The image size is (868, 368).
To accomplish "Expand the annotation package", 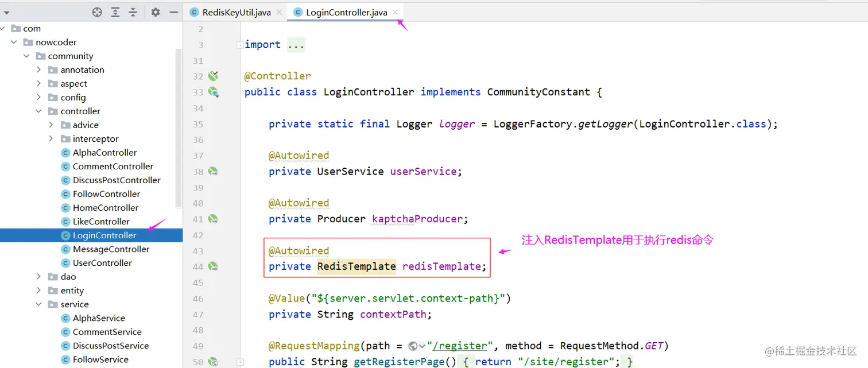I will click(x=38, y=69).
